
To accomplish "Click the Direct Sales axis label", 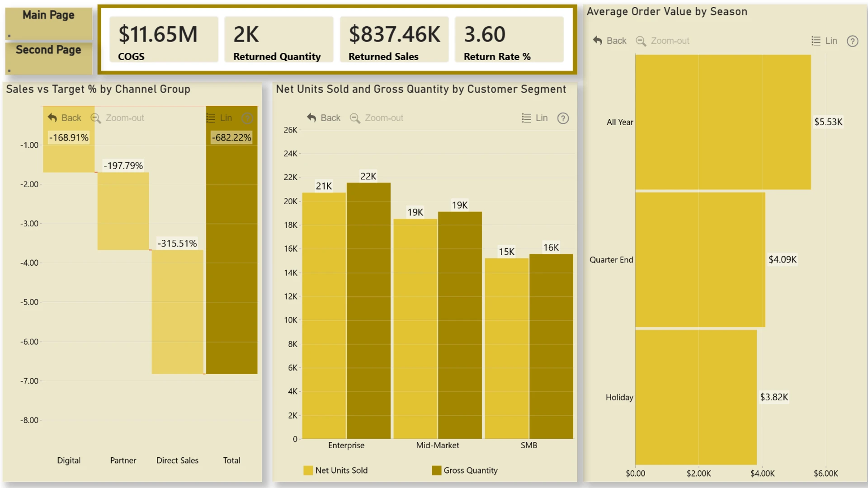I will pos(177,460).
